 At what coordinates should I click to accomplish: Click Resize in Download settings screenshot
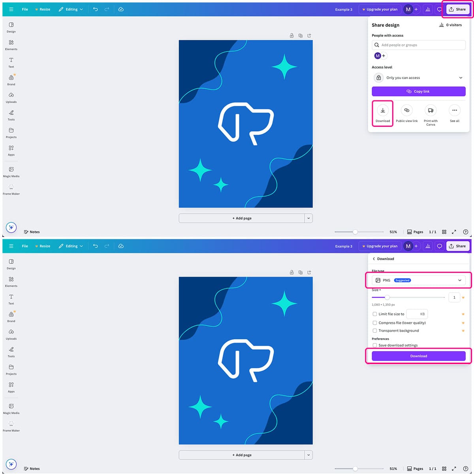[x=43, y=246]
